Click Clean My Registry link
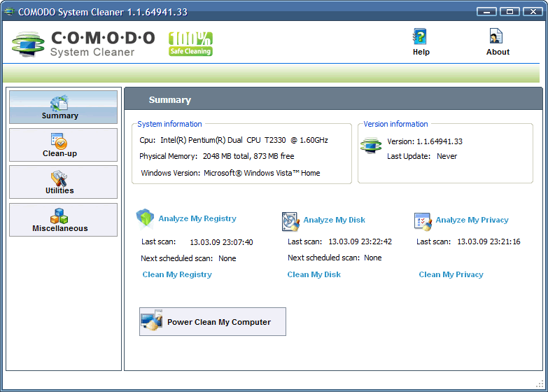This screenshot has width=548, height=392. (x=177, y=274)
